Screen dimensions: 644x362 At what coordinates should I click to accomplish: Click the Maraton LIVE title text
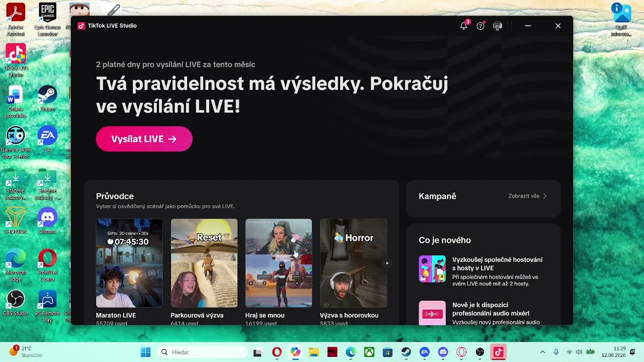116,315
